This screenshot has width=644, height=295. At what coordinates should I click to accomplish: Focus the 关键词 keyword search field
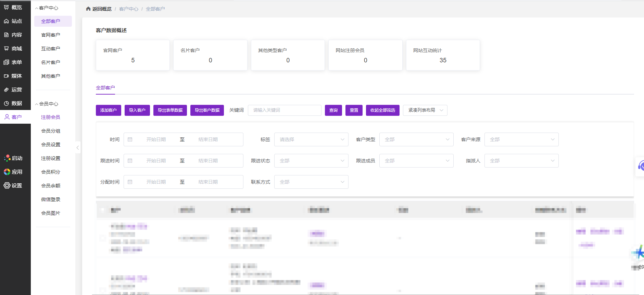click(284, 110)
